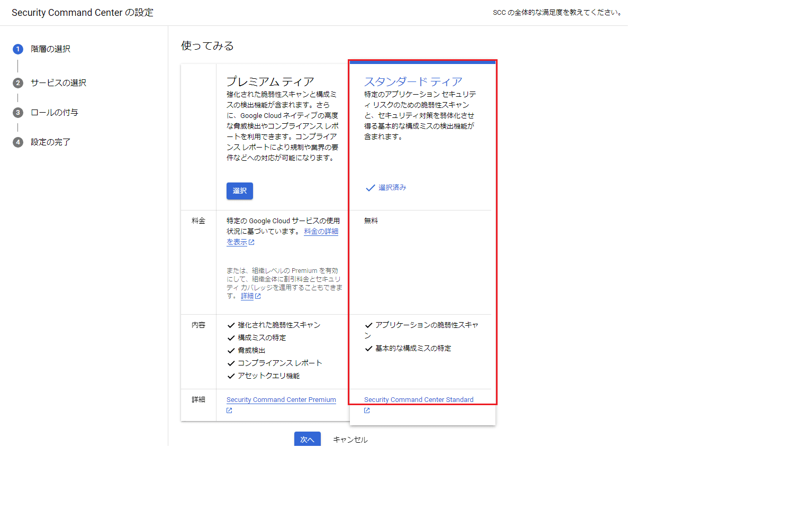Click the 選択済み checkmark in Standard tier
Viewport: 812px width, 512px height.
coord(371,188)
